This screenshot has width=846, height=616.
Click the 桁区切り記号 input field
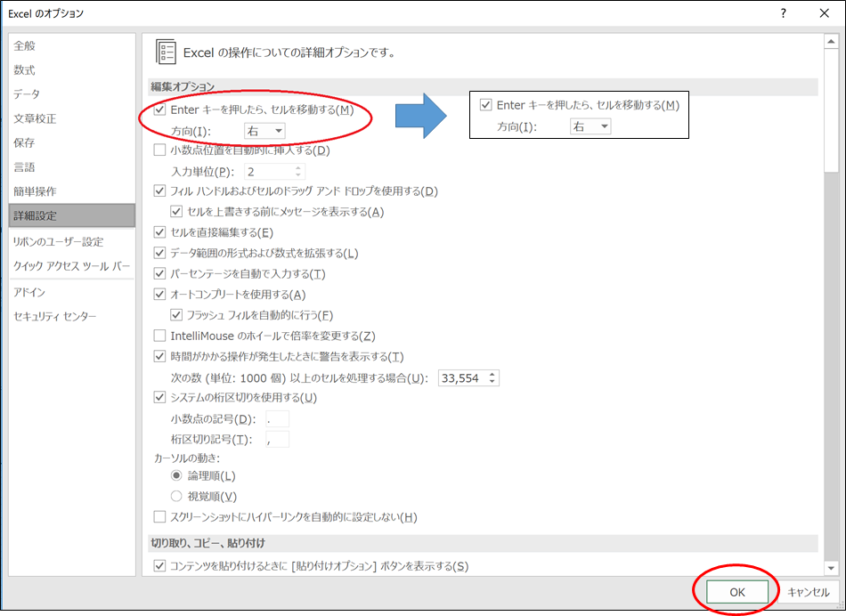tap(277, 440)
